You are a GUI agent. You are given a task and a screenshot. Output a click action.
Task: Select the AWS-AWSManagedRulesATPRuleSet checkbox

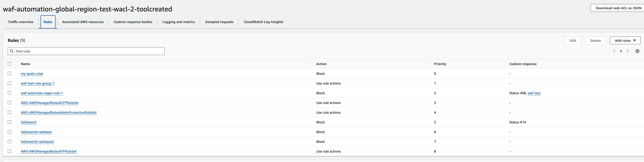coord(9,151)
